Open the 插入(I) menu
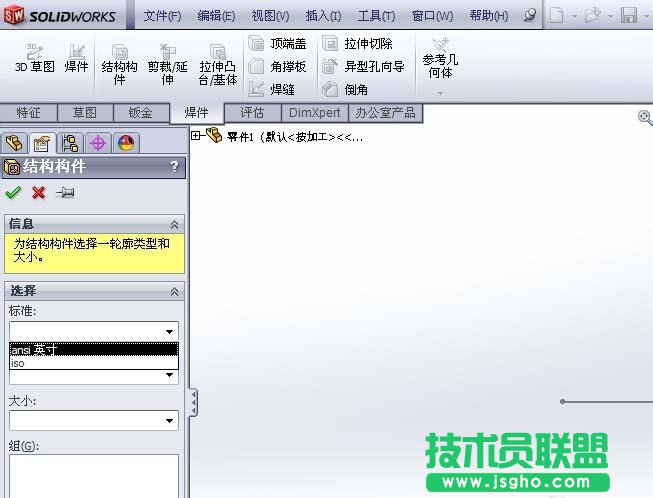This screenshot has height=498, width=653. click(x=323, y=16)
